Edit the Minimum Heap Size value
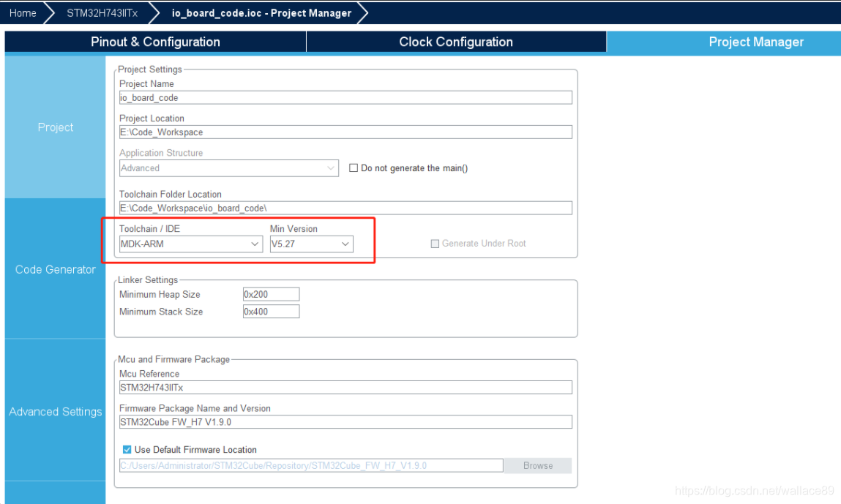The height and width of the screenshot is (504, 841). click(271, 294)
